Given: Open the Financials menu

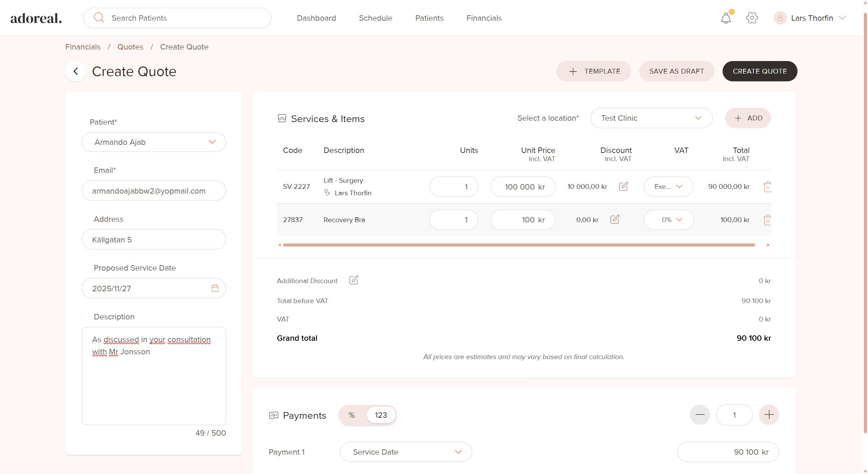Looking at the screenshot, I should click(x=484, y=18).
